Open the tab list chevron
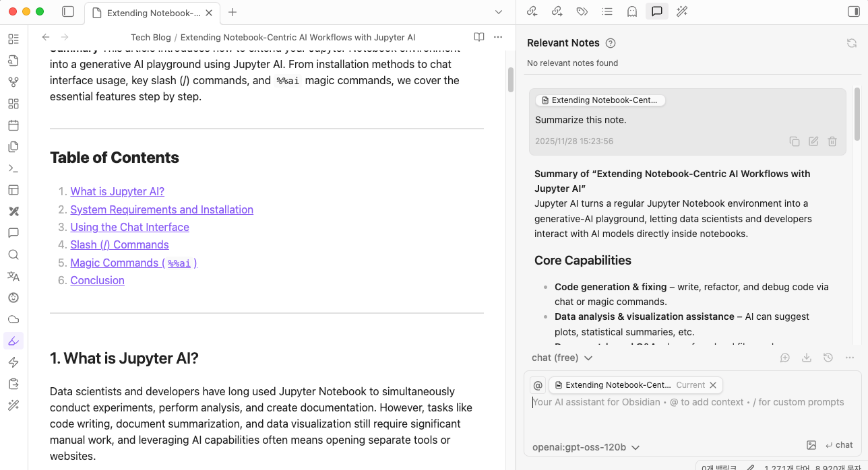This screenshot has width=868, height=470. [498, 11]
